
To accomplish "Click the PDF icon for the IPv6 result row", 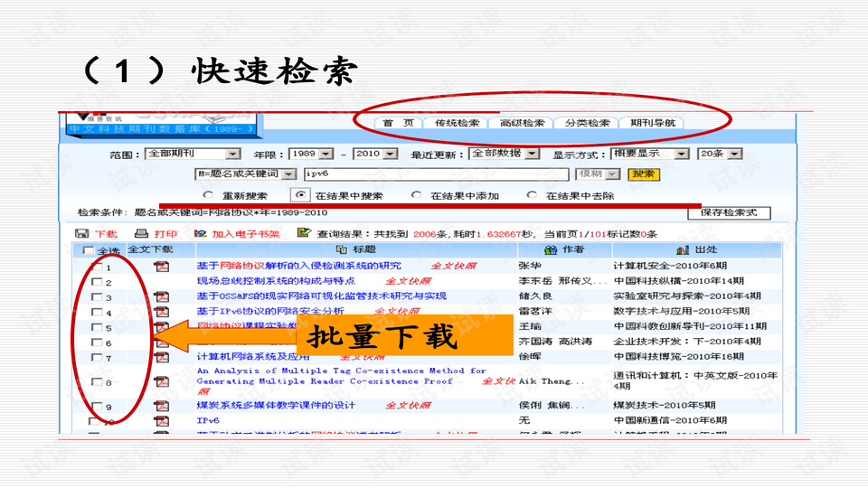I will [162, 421].
